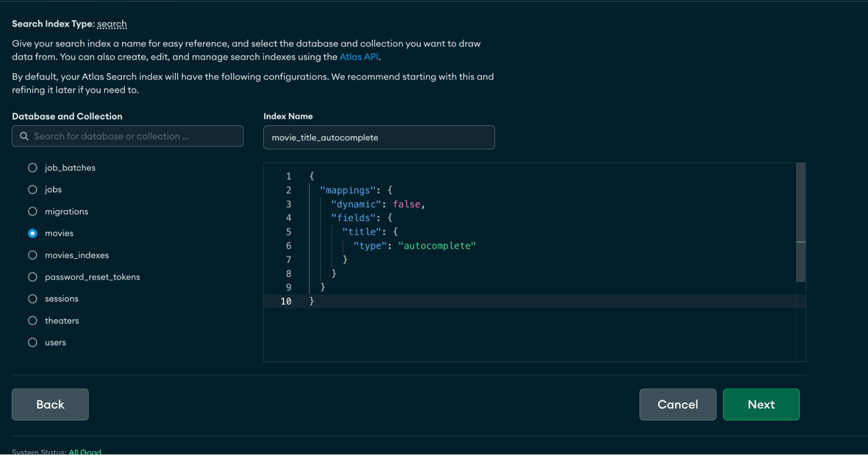Choose the sessions collection
Image resolution: width=868 pixels, height=455 pixels.
(x=33, y=299)
